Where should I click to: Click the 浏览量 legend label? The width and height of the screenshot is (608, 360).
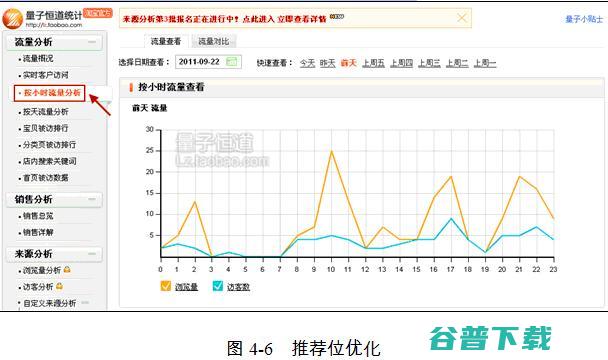click(x=187, y=287)
